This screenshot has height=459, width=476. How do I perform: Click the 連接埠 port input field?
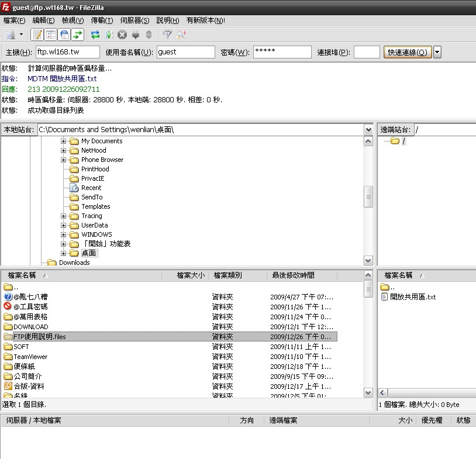pos(367,52)
